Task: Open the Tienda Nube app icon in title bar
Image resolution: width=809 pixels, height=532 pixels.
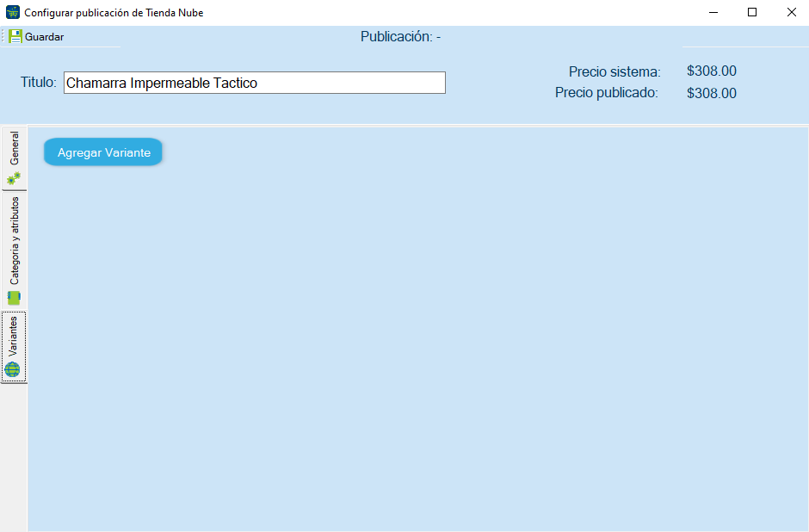Action: coord(12,12)
